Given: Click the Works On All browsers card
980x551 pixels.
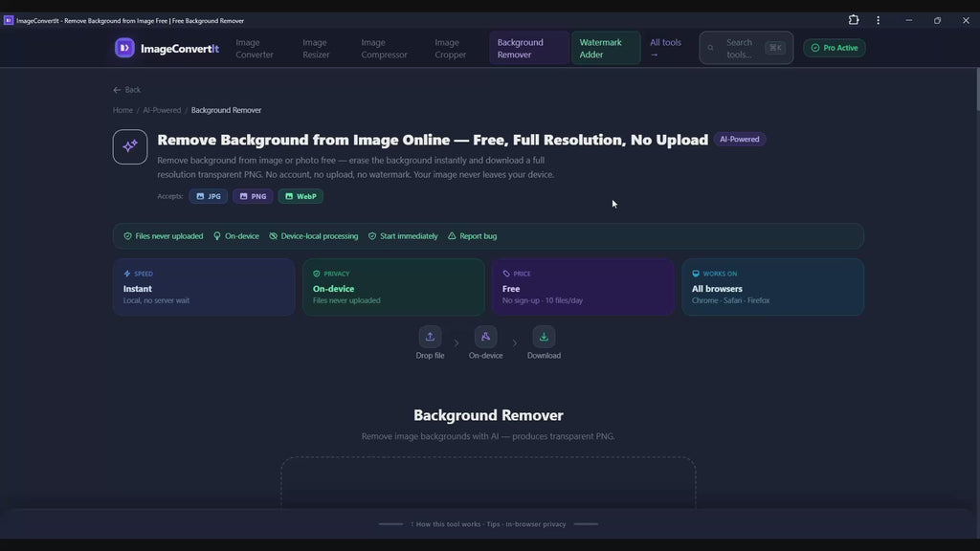Looking at the screenshot, I should [772, 287].
